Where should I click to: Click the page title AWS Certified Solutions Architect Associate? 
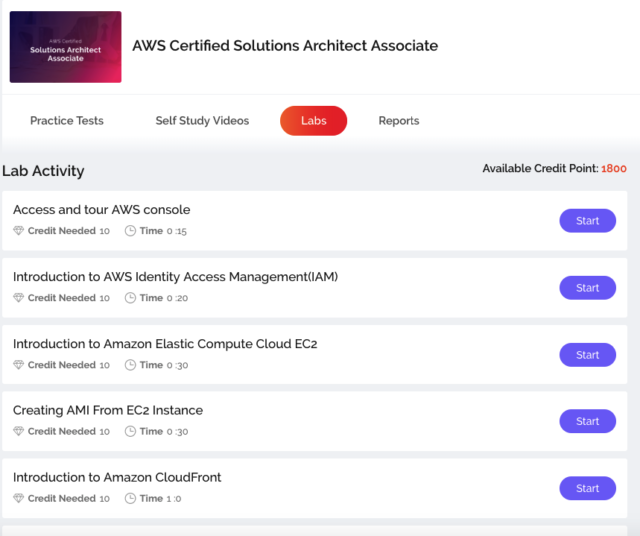(285, 46)
